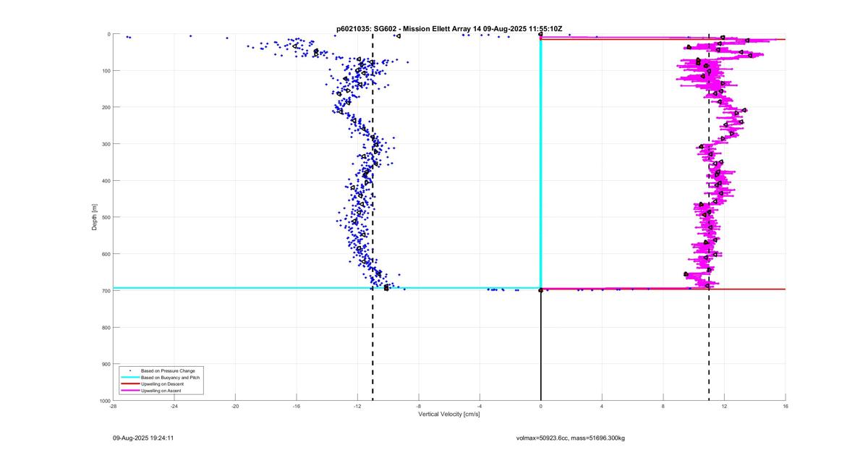This screenshot has height=450, width=868.
Task: Click the depth axis tick label '600'
Action: 106,254
